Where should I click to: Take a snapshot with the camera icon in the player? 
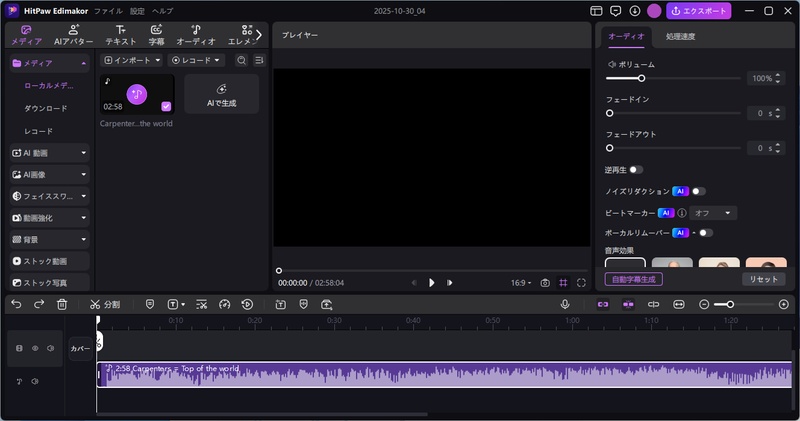click(545, 283)
